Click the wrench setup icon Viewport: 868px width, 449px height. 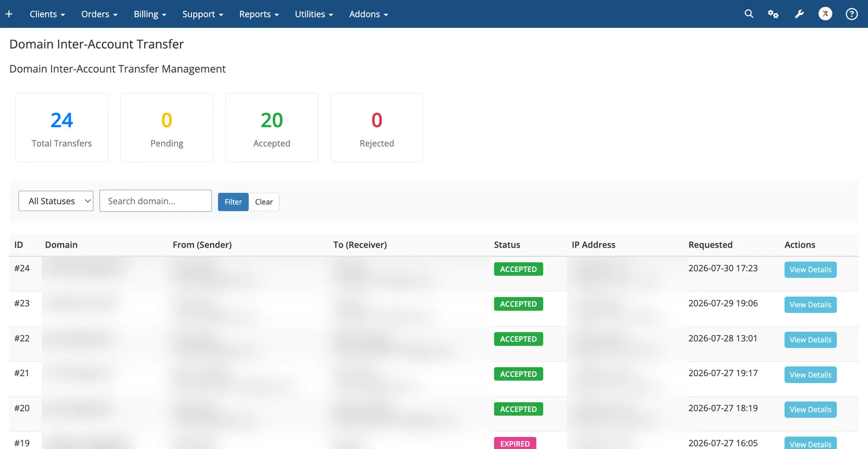[x=799, y=14]
